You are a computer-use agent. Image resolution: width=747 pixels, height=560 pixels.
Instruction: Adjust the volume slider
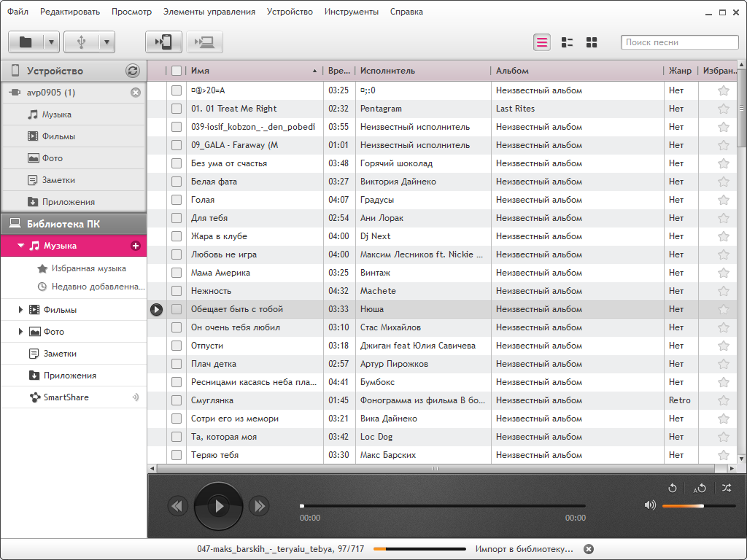(699, 506)
